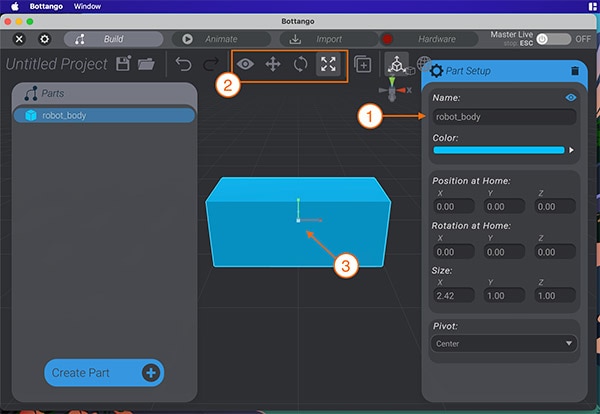
Task: Open the Pivot dropdown
Action: [504, 343]
